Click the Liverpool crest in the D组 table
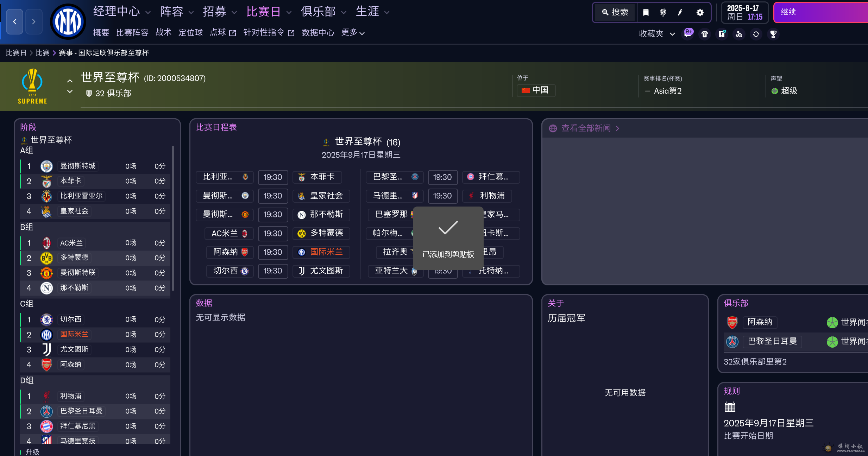This screenshot has width=868, height=456. point(46,396)
